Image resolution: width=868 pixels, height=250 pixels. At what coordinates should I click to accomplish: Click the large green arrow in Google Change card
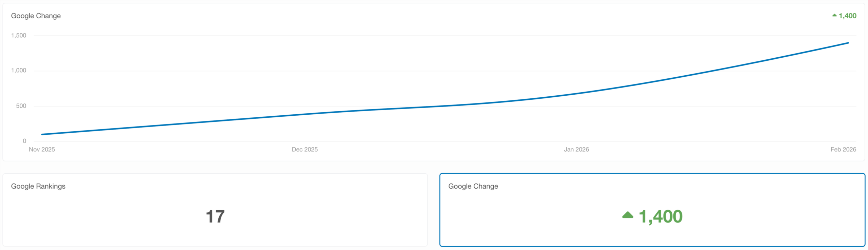click(628, 215)
